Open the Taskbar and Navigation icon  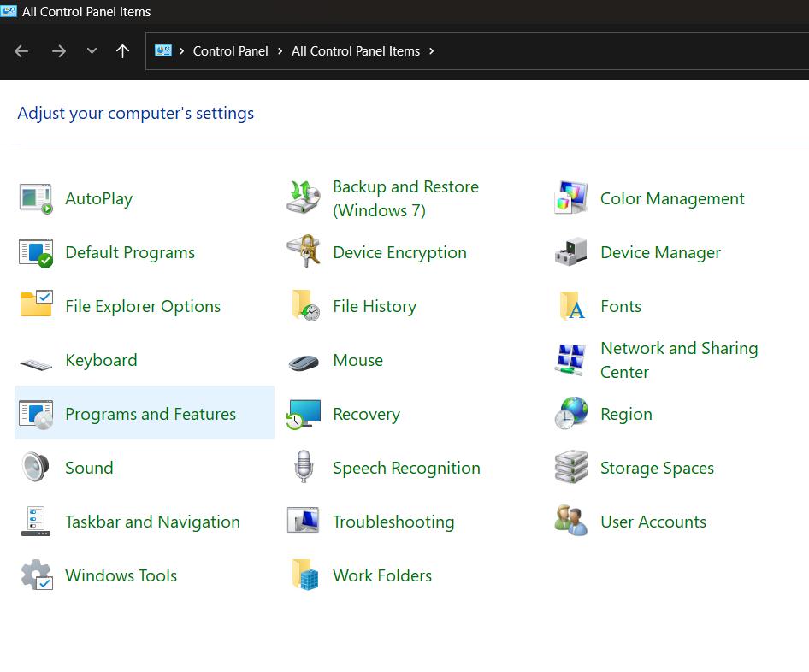click(36, 521)
